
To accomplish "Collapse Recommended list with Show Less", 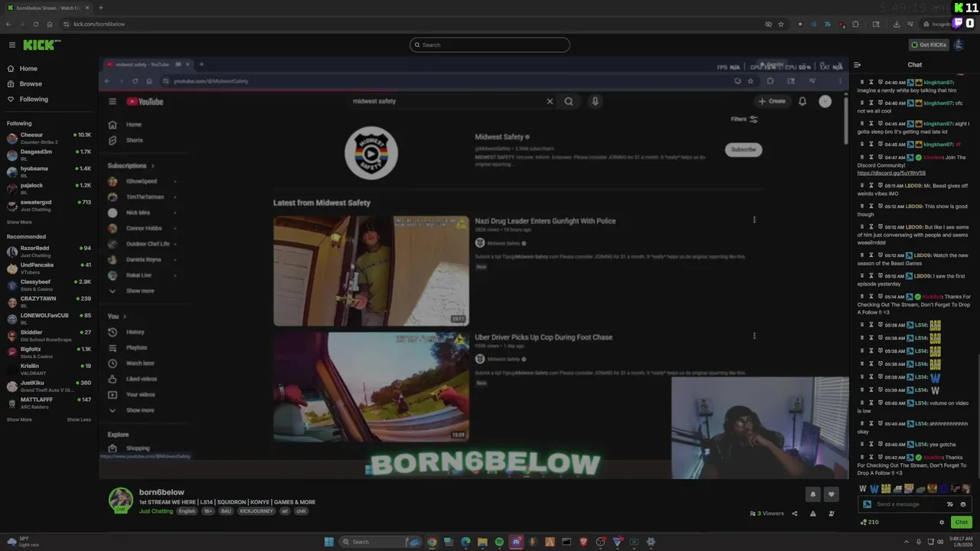I will coord(79,420).
